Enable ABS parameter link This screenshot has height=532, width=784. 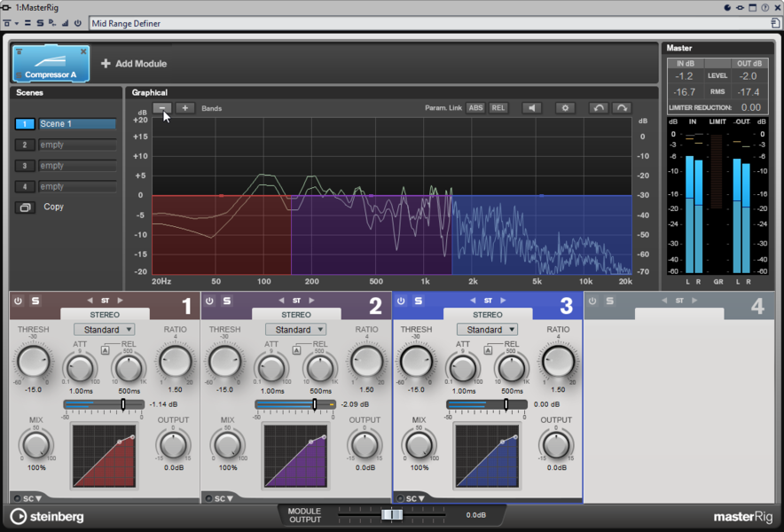pos(475,108)
